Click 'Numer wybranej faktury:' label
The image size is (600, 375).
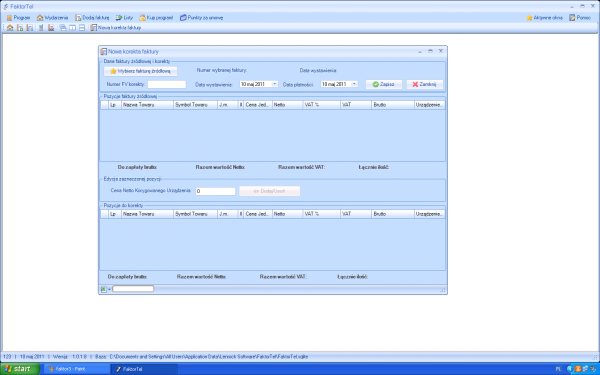click(x=222, y=70)
